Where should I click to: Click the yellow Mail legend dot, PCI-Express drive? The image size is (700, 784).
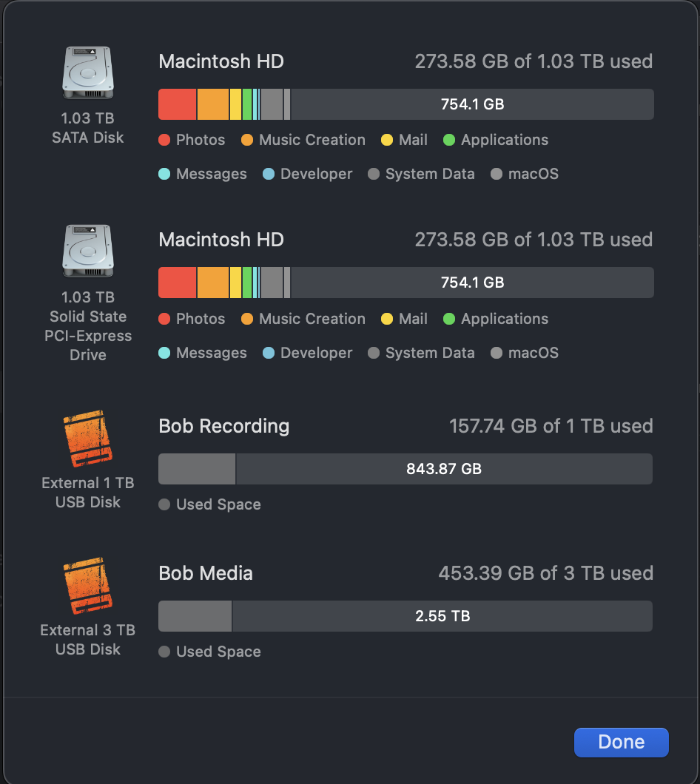click(387, 319)
